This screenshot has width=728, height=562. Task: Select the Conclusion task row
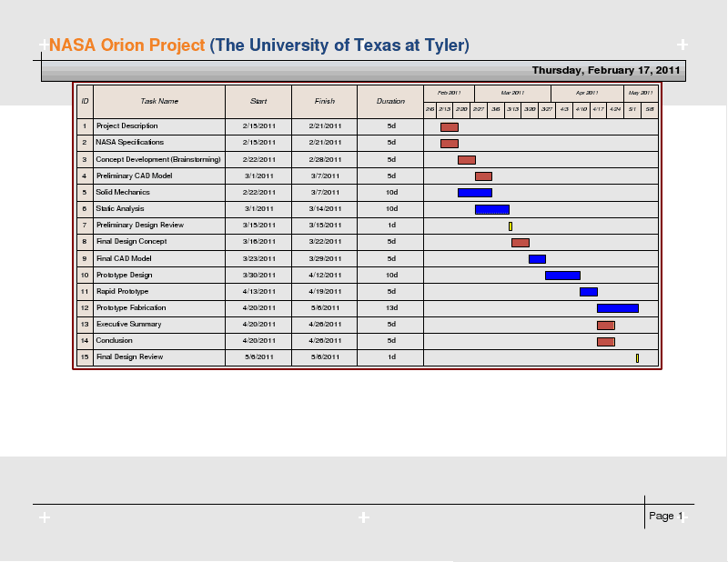pyautogui.click(x=114, y=340)
